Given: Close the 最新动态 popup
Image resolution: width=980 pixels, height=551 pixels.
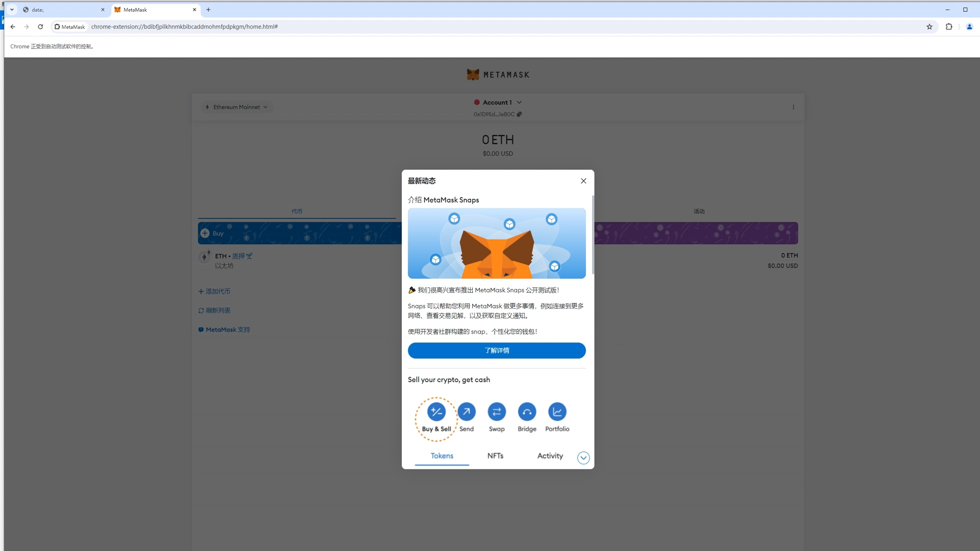Looking at the screenshot, I should coord(583,181).
